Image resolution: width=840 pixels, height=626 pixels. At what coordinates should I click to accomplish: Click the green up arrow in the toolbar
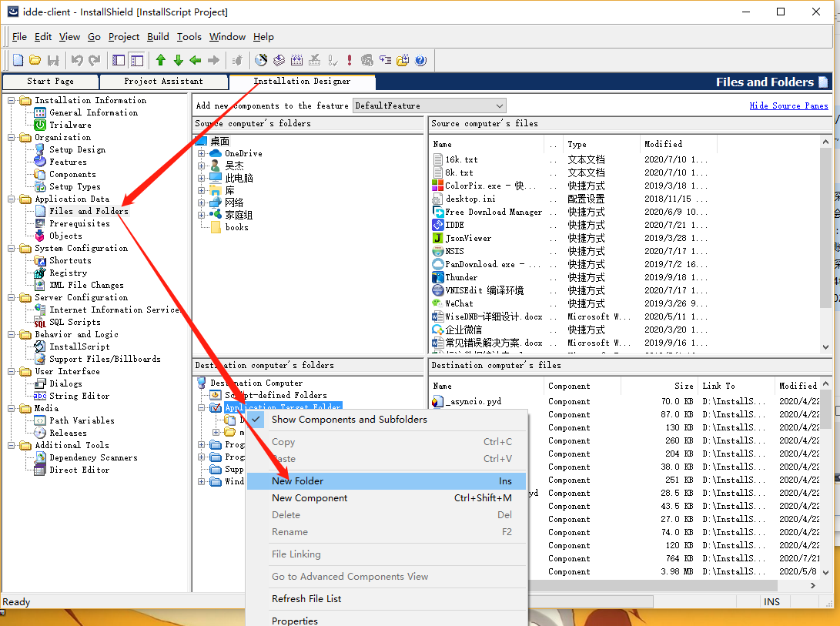161,60
